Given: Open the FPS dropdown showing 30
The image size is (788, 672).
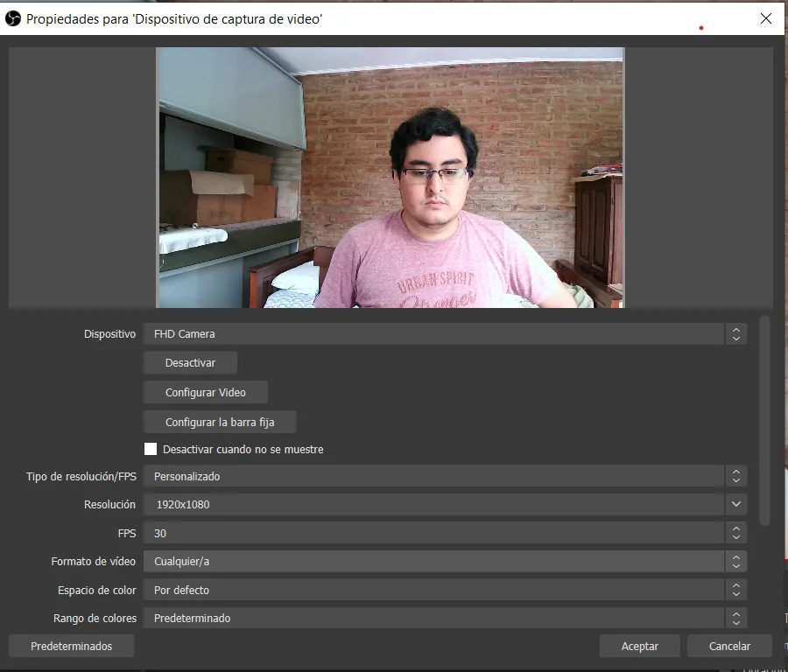Looking at the screenshot, I should [x=434, y=533].
